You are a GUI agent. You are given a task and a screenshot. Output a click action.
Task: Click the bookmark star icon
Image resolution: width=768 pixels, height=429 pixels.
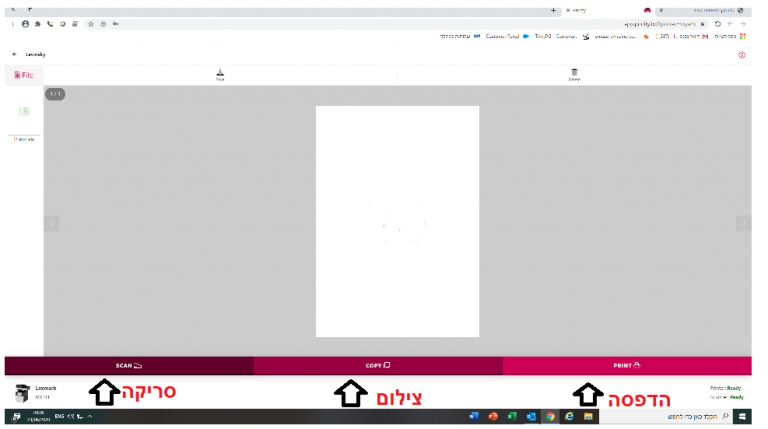91,24
